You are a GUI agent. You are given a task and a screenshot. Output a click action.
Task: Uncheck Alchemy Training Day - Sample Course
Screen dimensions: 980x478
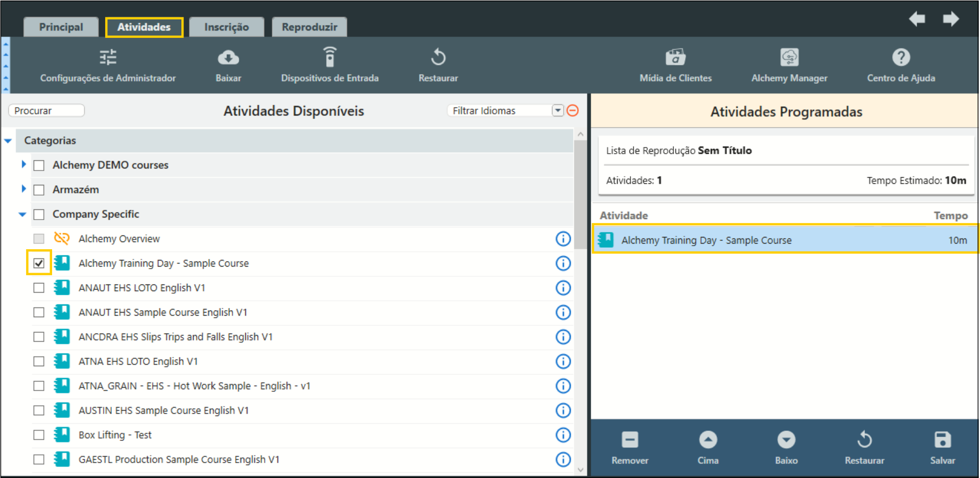[x=39, y=263]
